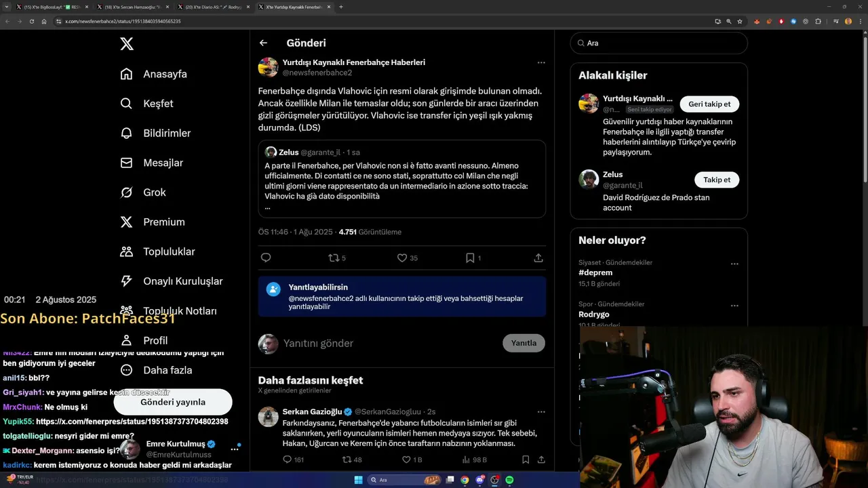Switch to X'te Sercan Hamzaoğlu browser tab
Viewport: 868px width, 488px height.
pyautogui.click(x=133, y=7)
